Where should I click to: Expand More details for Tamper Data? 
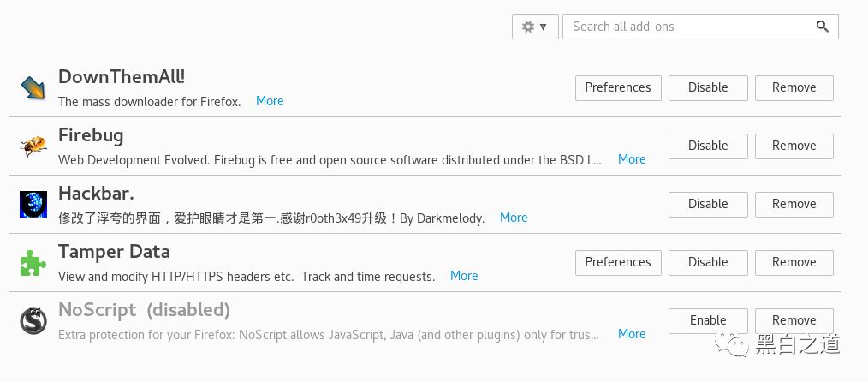tap(464, 276)
